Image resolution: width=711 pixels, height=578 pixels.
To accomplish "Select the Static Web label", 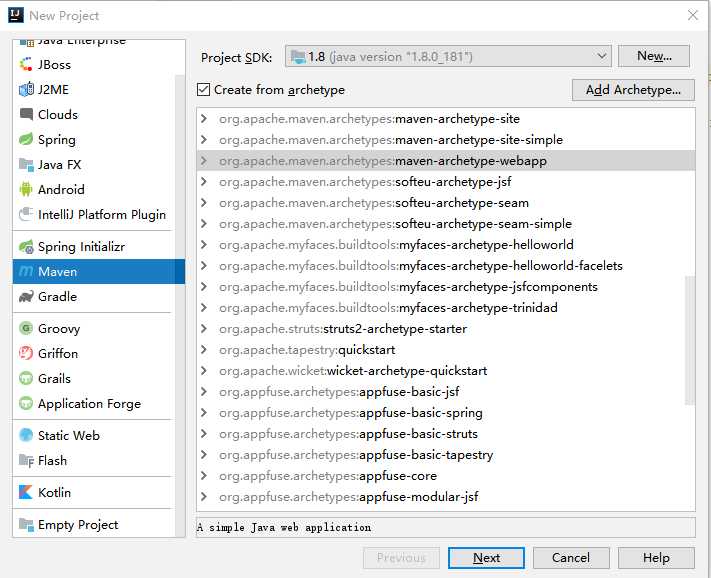I will pos(68,435).
